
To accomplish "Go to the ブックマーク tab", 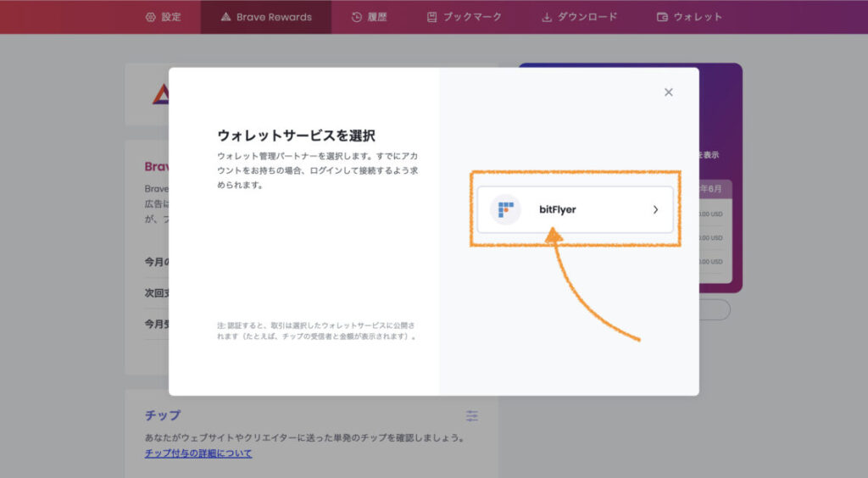I will 472,17.
